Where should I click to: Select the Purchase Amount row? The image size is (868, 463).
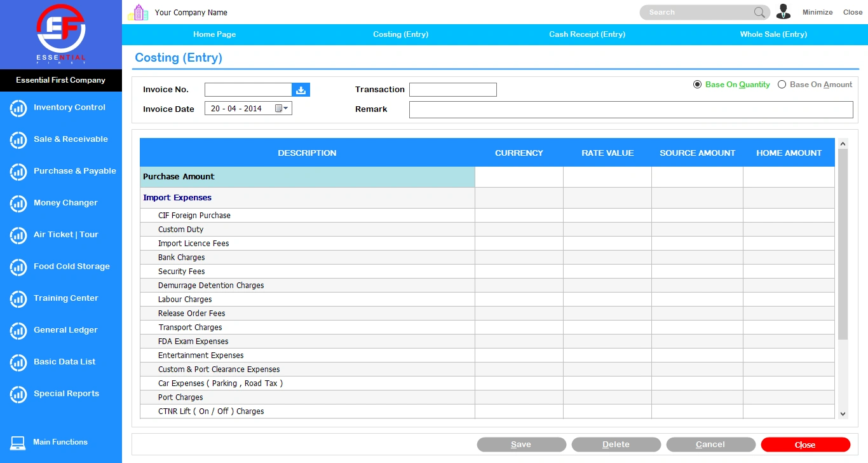point(487,177)
